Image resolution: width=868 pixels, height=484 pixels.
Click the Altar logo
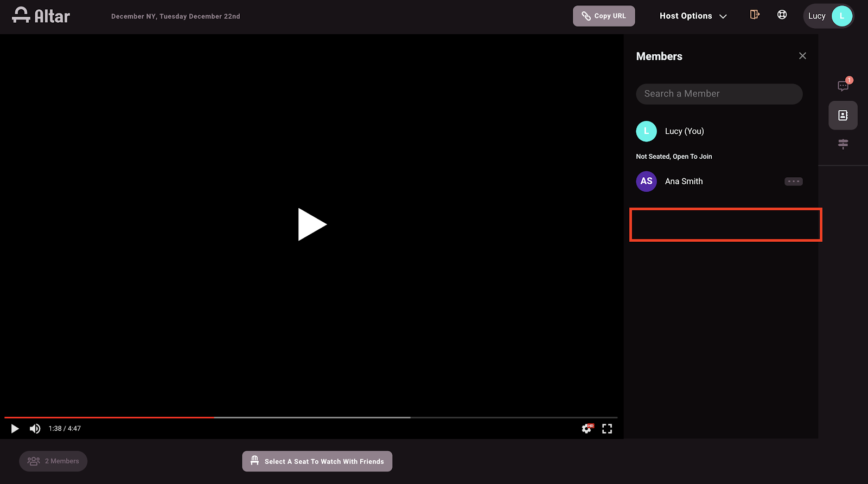click(41, 16)
